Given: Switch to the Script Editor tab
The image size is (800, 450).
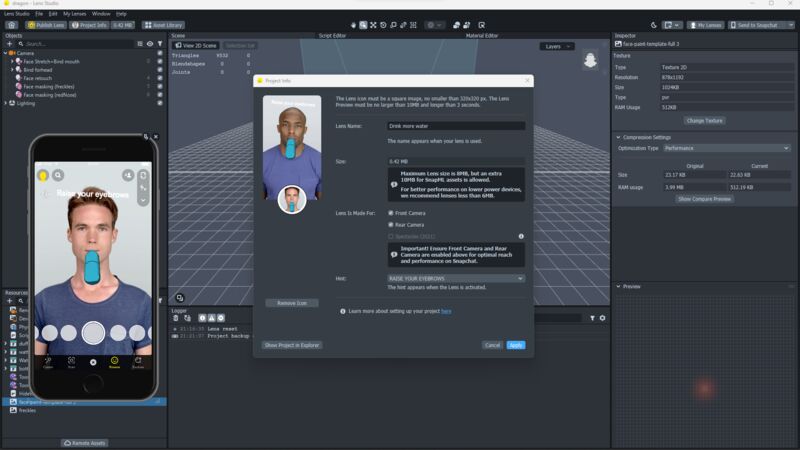Looking at the screenshot, I should pos(332,36).
